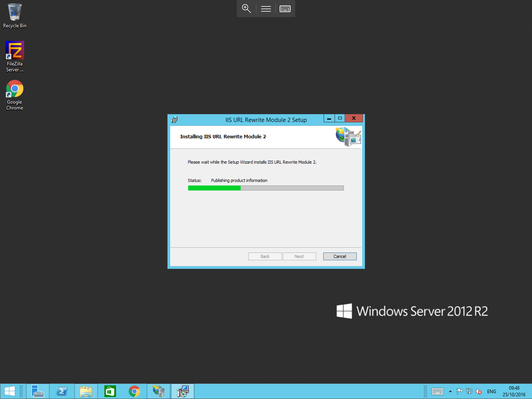Click the system tray grip handle
Image resolution: width=532 pixels, height=399 pixels.
[425, 391]
